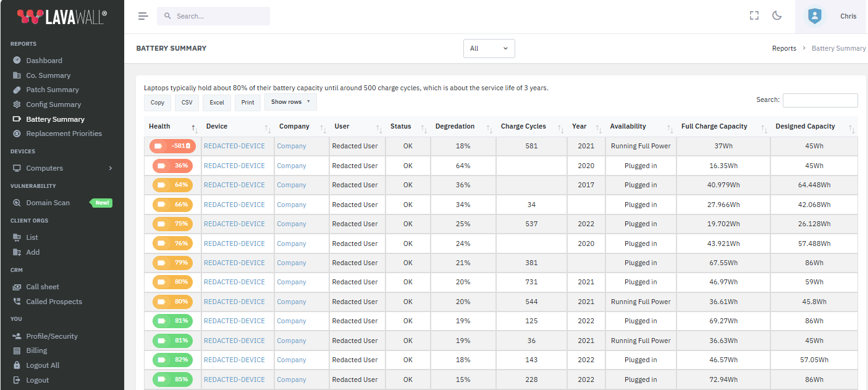The height and width of the screenshot is (390, 868).
Task: Enable dark mode with the moon icon
Action: click(777, 15)
